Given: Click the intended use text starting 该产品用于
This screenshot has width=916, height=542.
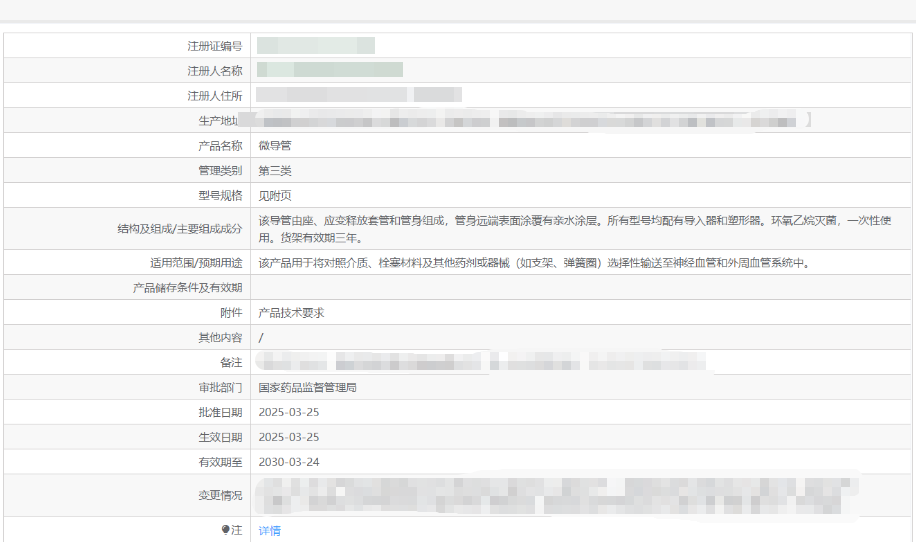Looking at the screenshot, I should 535,263.
